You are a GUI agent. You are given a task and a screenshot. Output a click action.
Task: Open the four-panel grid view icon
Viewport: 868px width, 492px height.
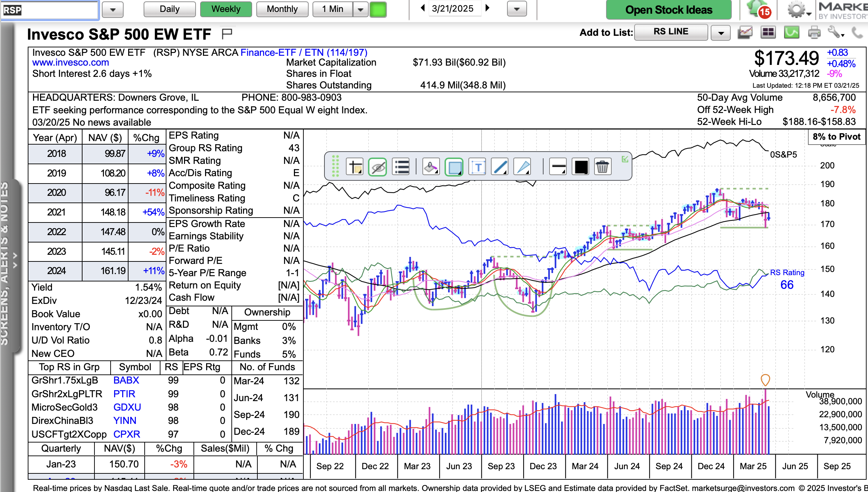pyautogui.click(x=768, y=33)
